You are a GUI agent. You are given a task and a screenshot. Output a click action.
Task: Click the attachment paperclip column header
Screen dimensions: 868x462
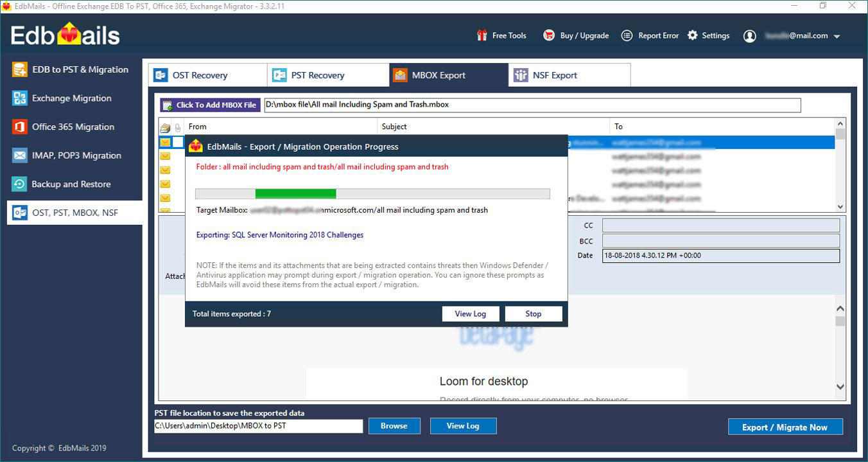[178, 127]
